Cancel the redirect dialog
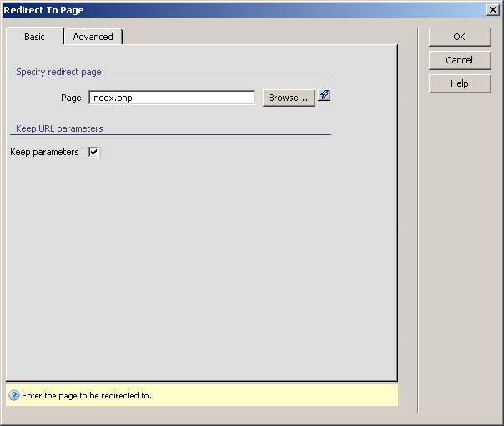The image size is (504, 426). [x=459, y=60]
